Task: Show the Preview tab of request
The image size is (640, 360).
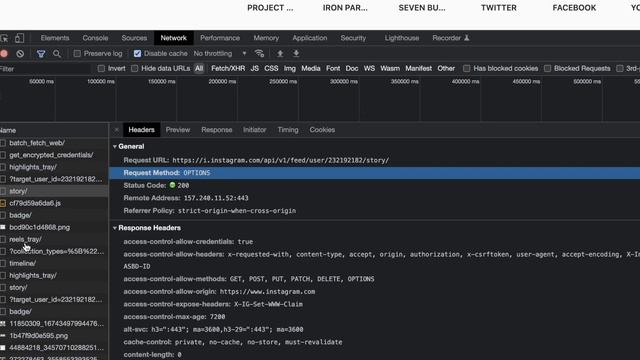Action: pos(178,130)
